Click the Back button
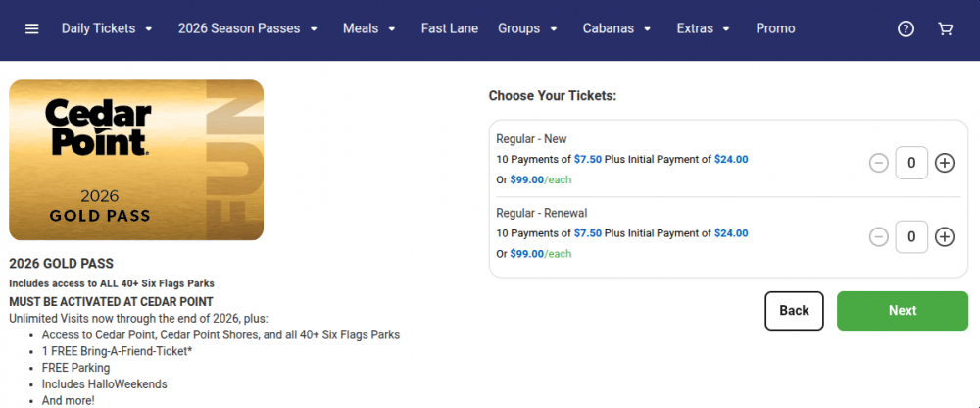This screenshot has width=980, height=408. point(794,310)
